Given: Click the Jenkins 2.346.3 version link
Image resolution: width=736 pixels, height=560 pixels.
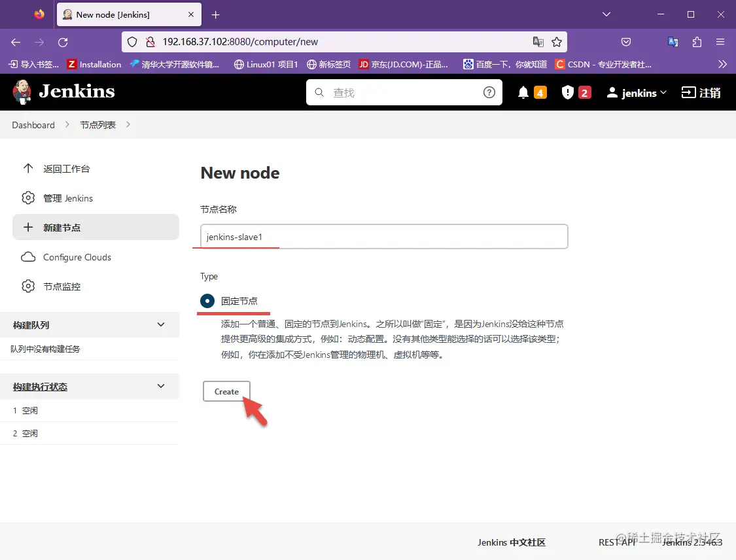Looking at the screenshot, I should tap(692, 542).
